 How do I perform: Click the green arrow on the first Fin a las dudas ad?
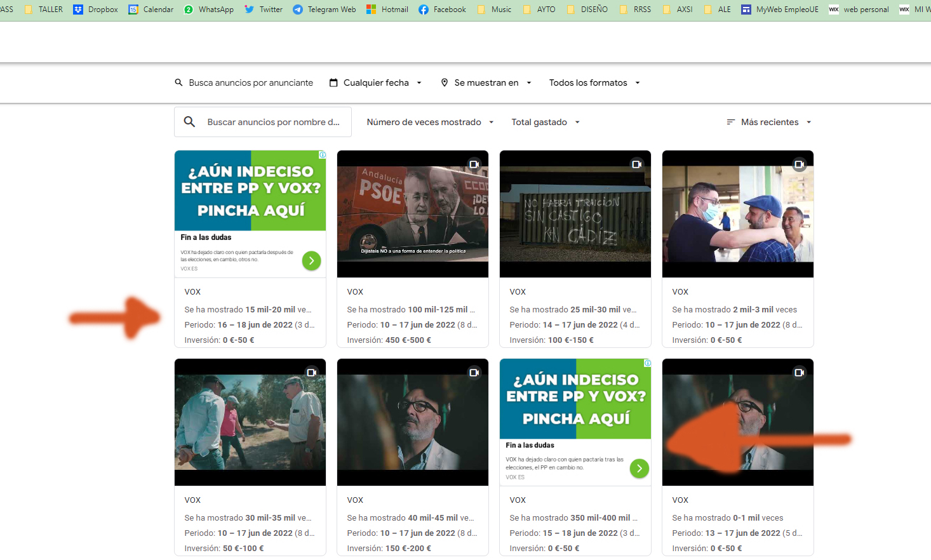311,260
